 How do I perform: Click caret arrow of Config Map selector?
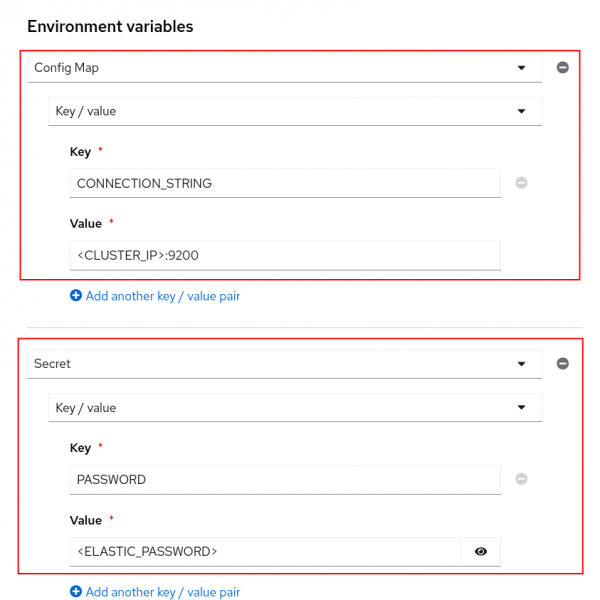(521, 68)
